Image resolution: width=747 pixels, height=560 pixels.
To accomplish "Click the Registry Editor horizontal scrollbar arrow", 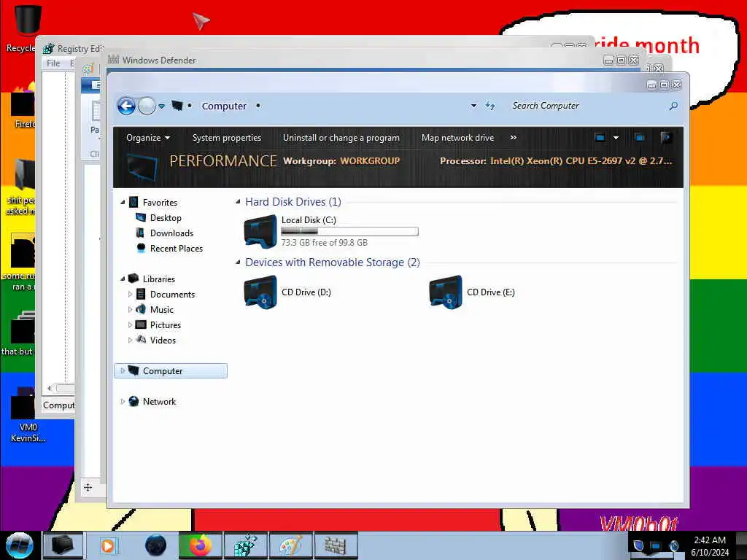I will tap(49, 388).
